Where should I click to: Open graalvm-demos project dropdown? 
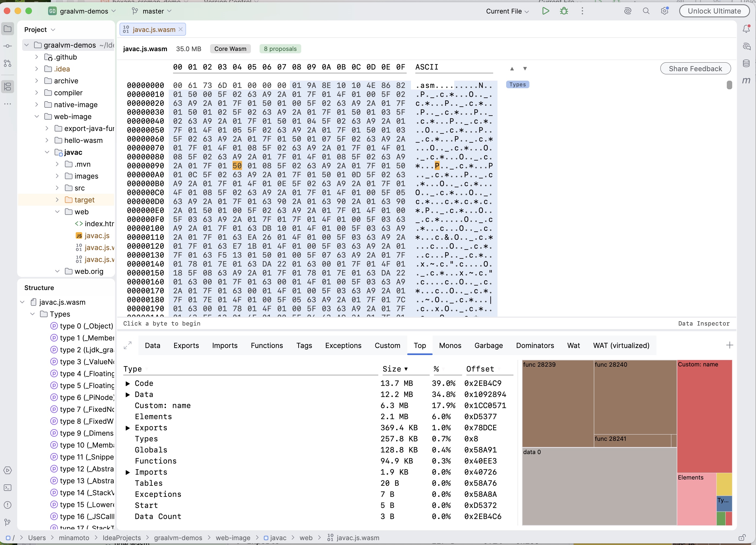pos(82,11)
